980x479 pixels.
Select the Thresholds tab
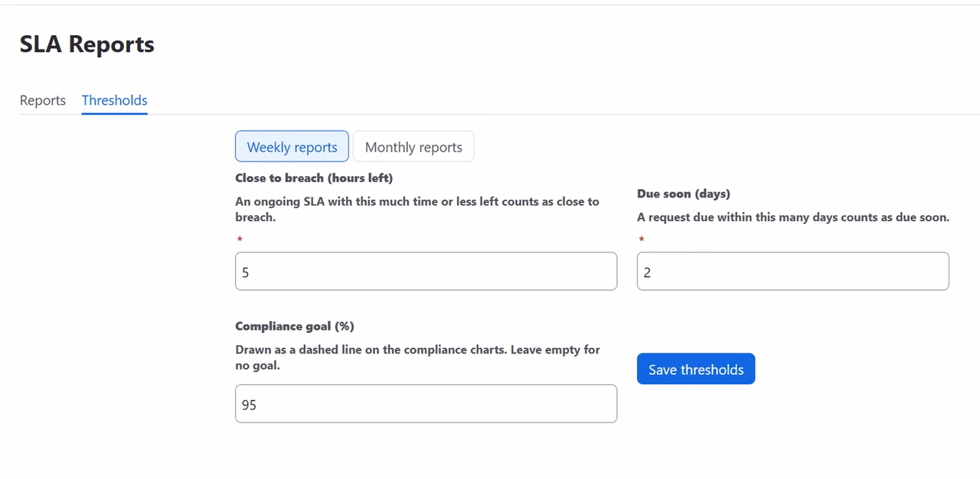[x=115, y=100]
